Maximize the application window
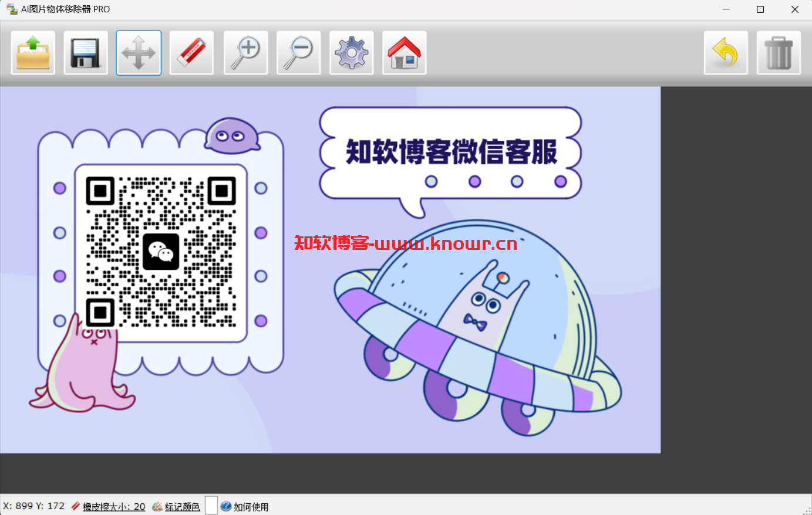The height and width of the screenshot is (515, 812). pyautogui.click(x=760, y=9)
